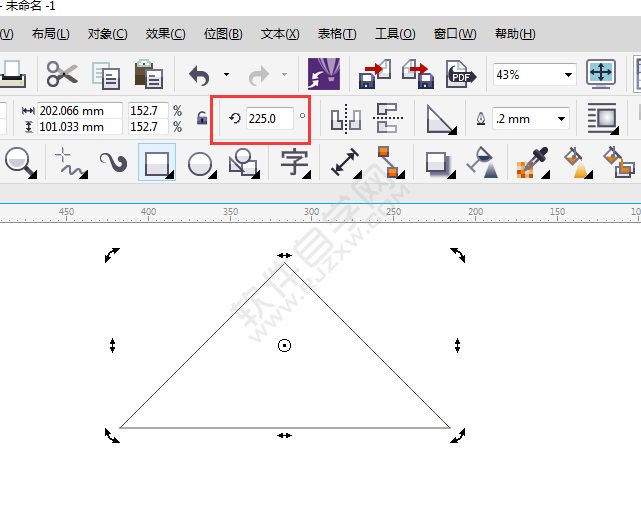Click the bottom-middle skew handle of triangle
641x508 pixels.
click(285, 436)
